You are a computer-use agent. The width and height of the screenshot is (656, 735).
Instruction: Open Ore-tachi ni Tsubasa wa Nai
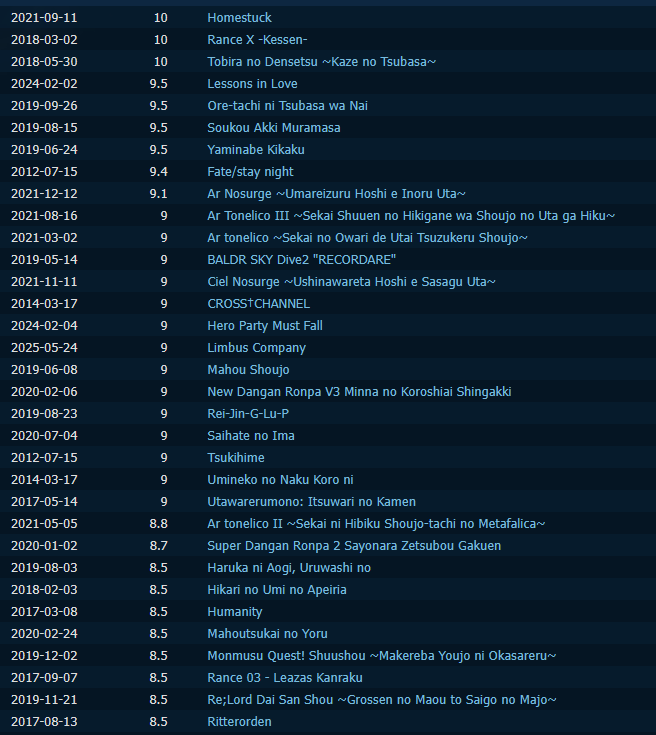(287, 106)
